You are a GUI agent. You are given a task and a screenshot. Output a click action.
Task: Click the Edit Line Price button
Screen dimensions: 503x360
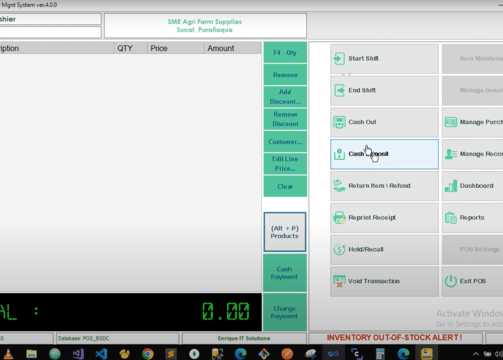tap(285, 164)
